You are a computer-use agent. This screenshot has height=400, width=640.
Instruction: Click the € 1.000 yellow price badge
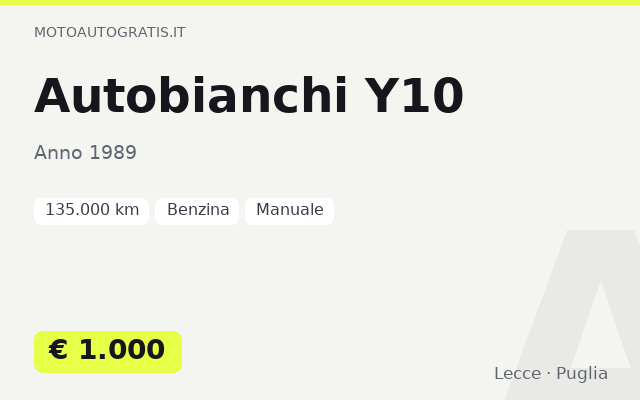(108, 352)
